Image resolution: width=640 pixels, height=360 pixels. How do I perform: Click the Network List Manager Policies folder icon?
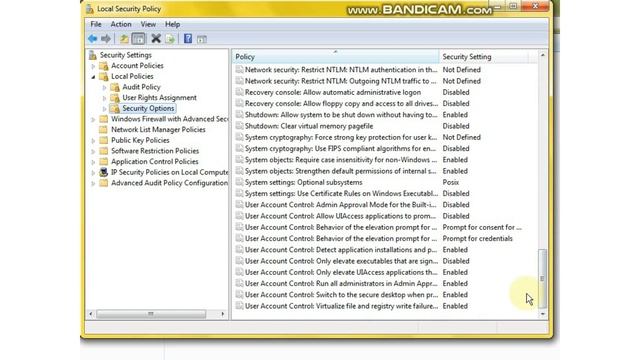tap(104, 129)
